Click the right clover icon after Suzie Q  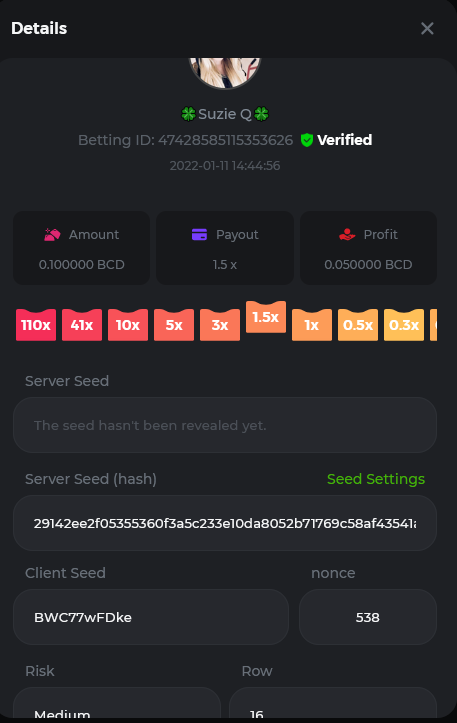pyautogui.click(x=261, y=114)
